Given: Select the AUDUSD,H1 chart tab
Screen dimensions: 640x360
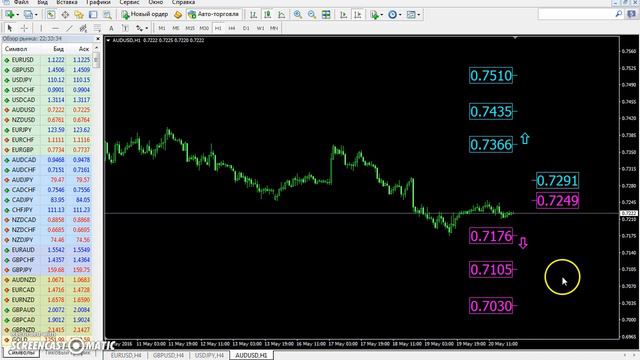Looking at the screenshot, I should click(251, 356).
